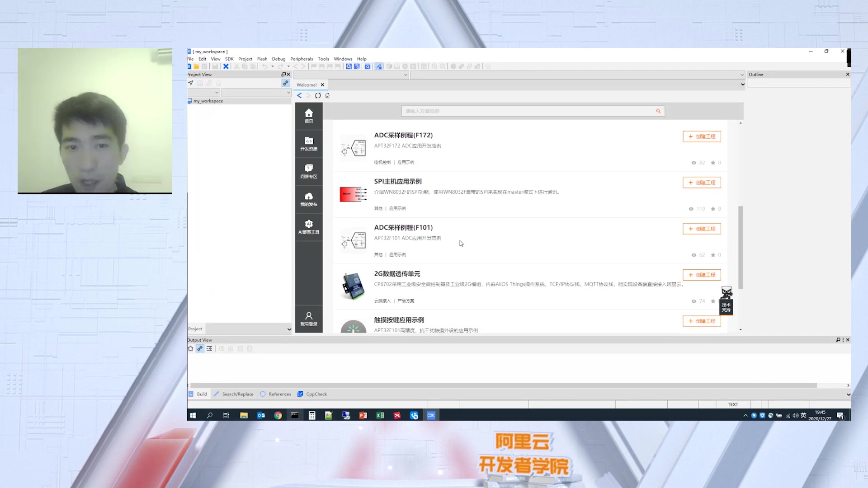Open the File menu

(190, 59)
